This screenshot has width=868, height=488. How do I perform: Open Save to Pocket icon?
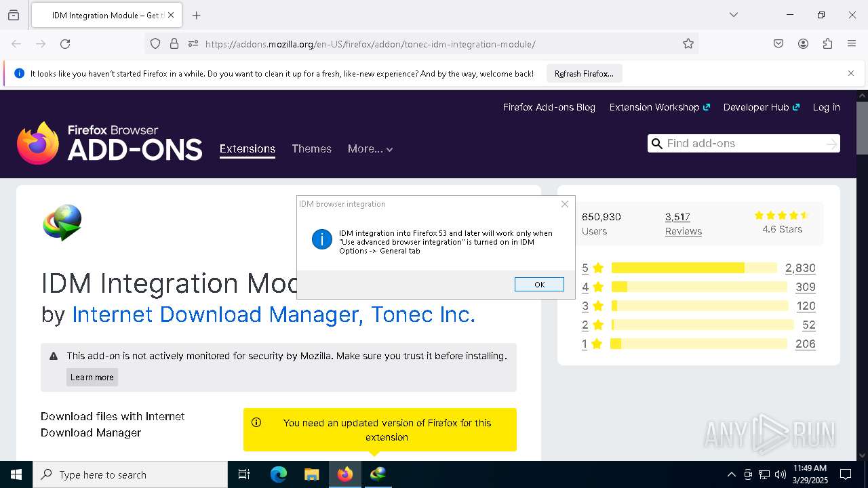[778, 44]
